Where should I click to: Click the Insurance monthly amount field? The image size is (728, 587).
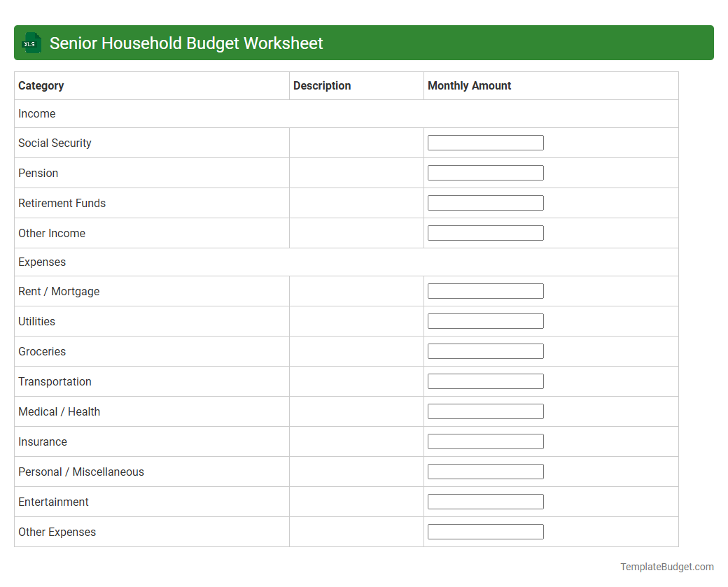tap(485, 441)
